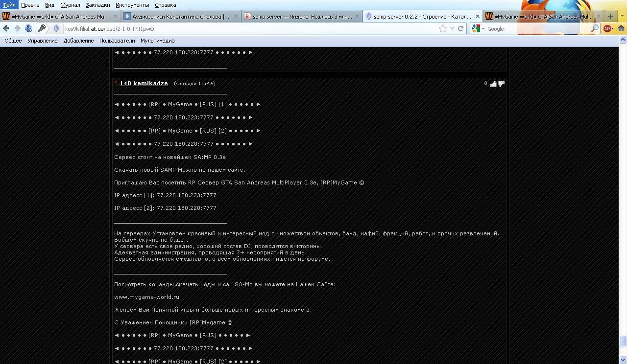Open the Пользователи admin bar menu
627x364 pixels.
point(117,41)
